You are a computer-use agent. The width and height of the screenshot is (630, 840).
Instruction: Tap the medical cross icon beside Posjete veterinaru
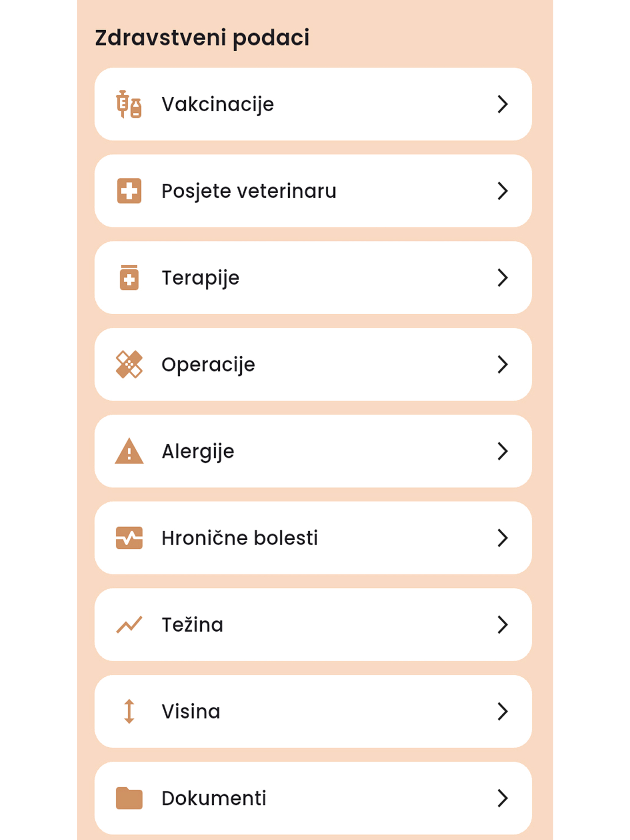tap(129, 191)
